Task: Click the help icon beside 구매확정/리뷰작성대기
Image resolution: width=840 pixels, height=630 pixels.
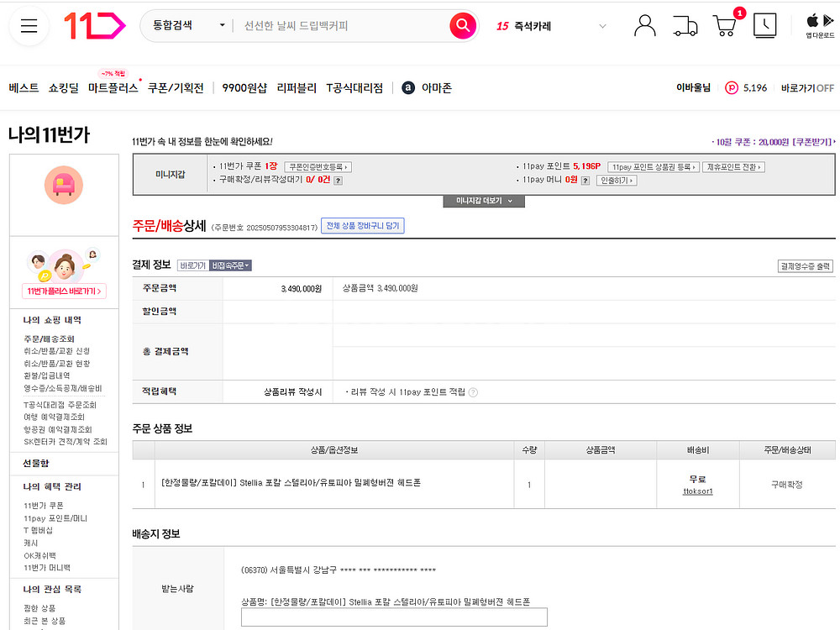Action: [338, 181]
